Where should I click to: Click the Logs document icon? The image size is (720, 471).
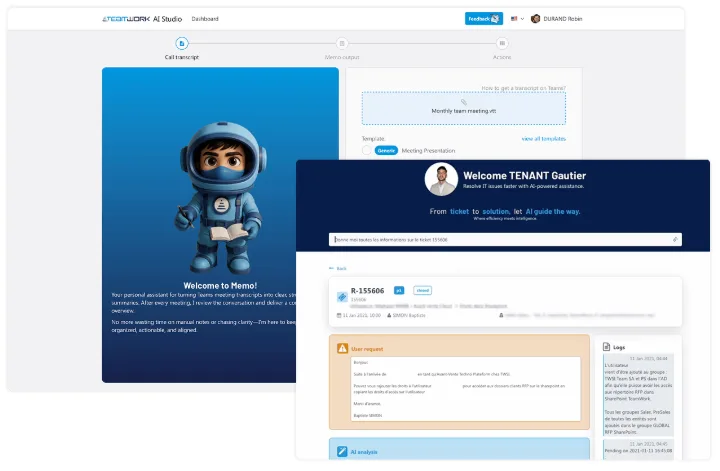[x=606, y=347]
